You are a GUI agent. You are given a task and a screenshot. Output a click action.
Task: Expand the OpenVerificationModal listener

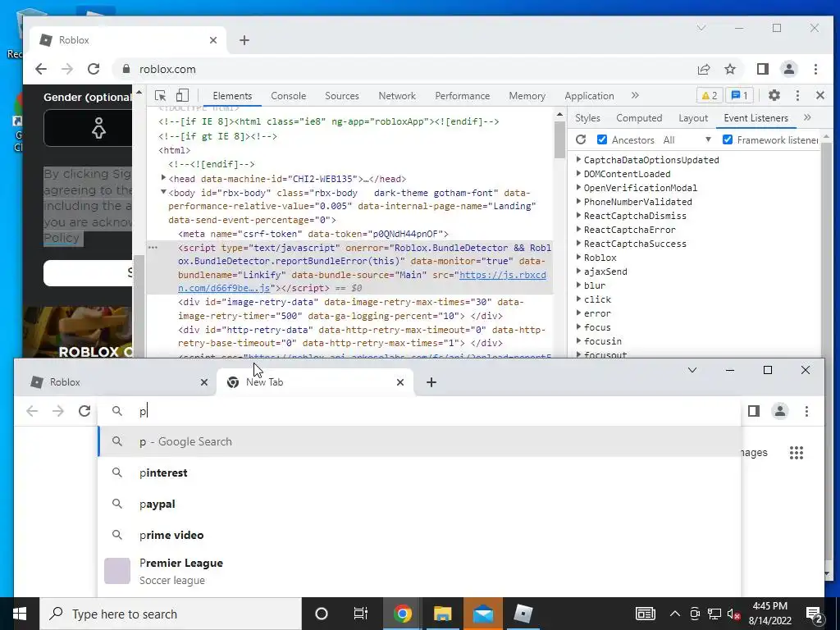coord(578,188)
